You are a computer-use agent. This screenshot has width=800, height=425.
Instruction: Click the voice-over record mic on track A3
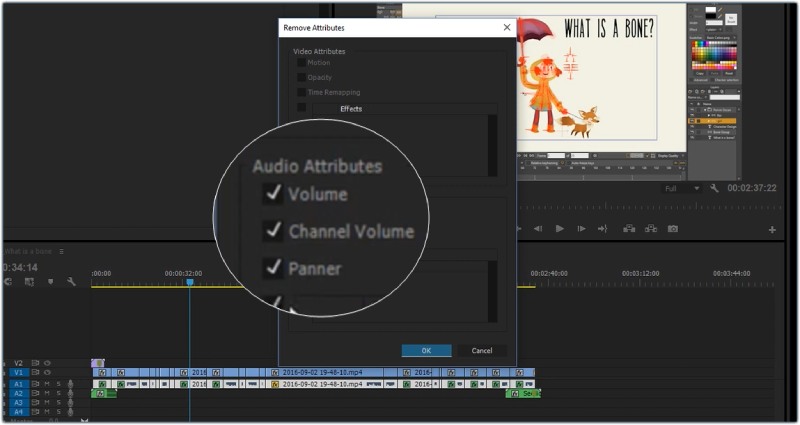[x=70, y=403]
